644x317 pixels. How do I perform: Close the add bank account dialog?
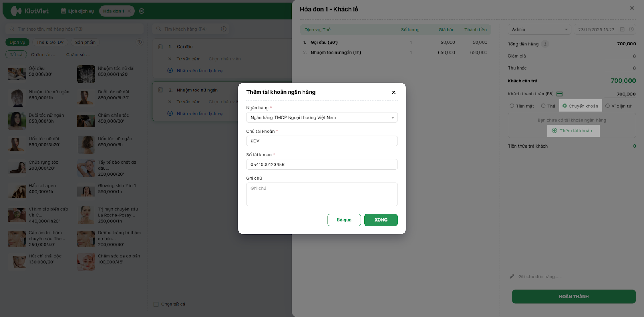click(394, 92)
